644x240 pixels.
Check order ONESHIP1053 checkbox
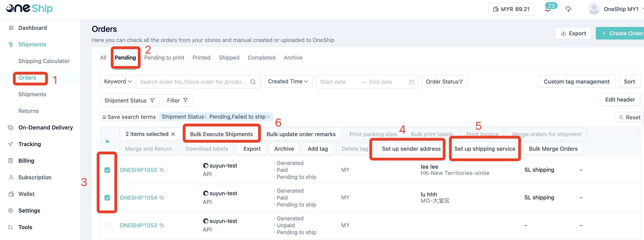coord(107,225)
